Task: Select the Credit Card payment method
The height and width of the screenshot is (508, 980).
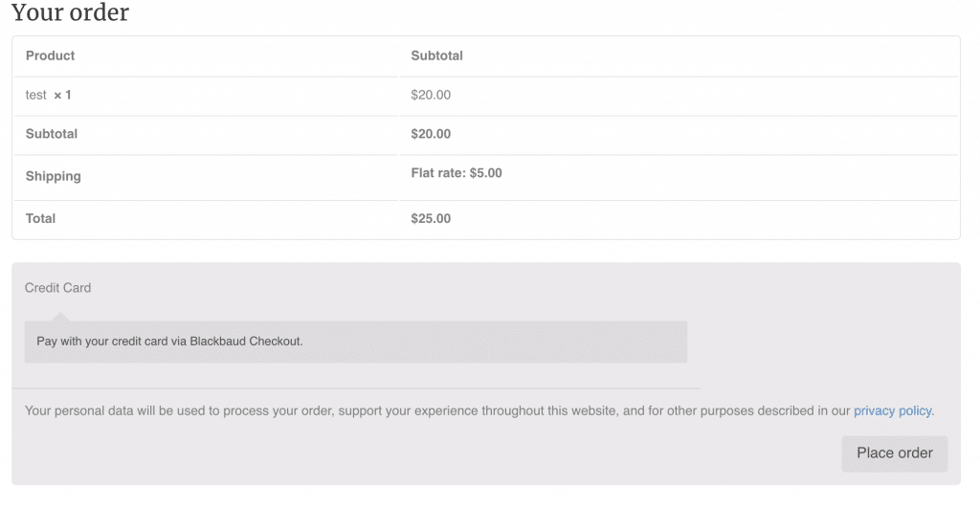Action: tap(57, 288)
